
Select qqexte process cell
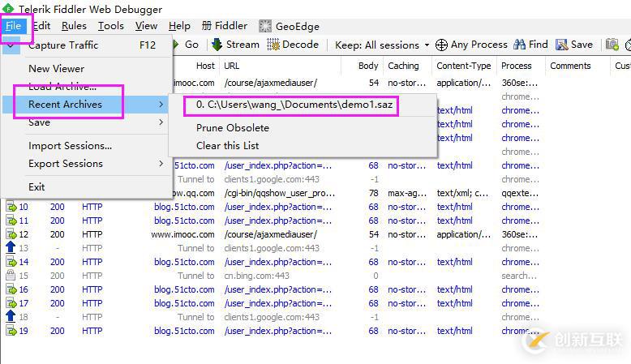click(x=520, y=194)
